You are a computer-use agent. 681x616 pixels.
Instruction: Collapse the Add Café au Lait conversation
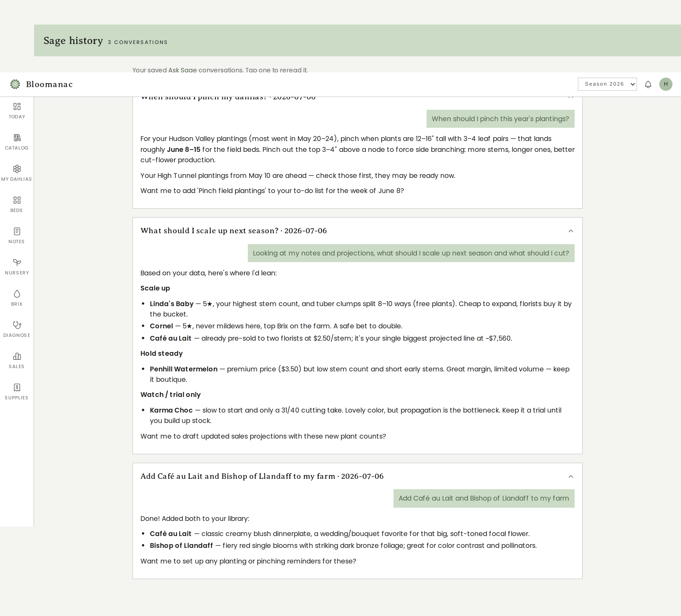[571, 476]
